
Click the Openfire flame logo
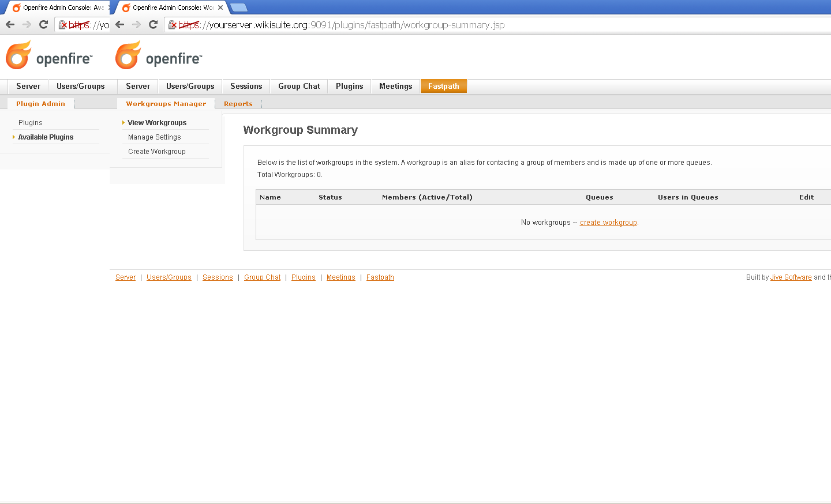128,55
